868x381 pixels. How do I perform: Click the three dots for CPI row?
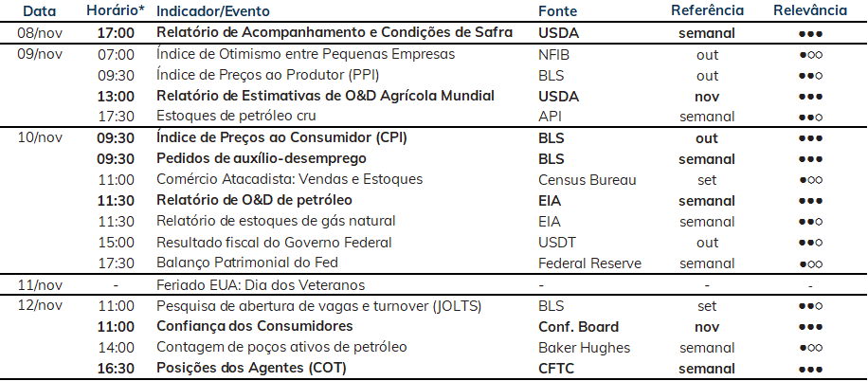[810, 139]
